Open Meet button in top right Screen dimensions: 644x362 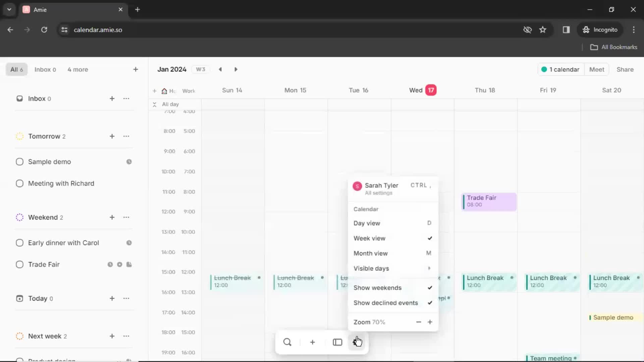click(597, 69)
